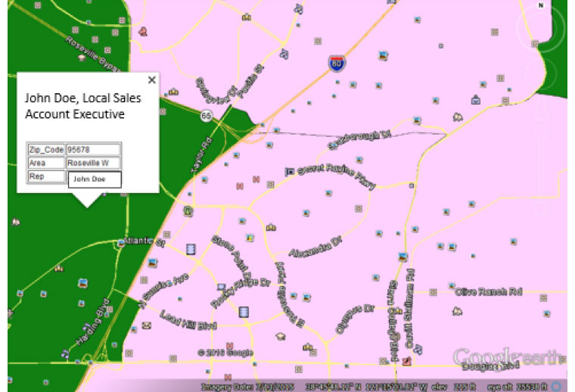Click the music note icon near Harding Blvd

point(65,354)
